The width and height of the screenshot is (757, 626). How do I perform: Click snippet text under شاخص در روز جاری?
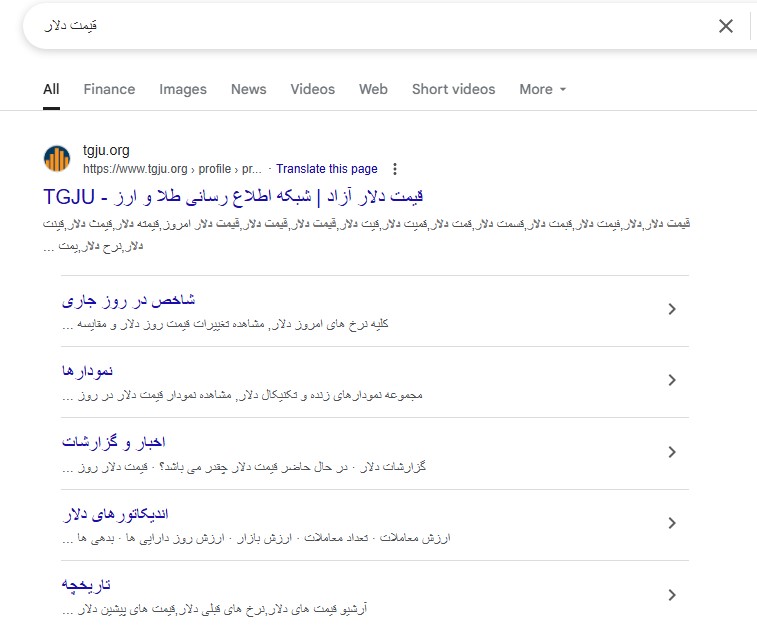tap(225, 324)
